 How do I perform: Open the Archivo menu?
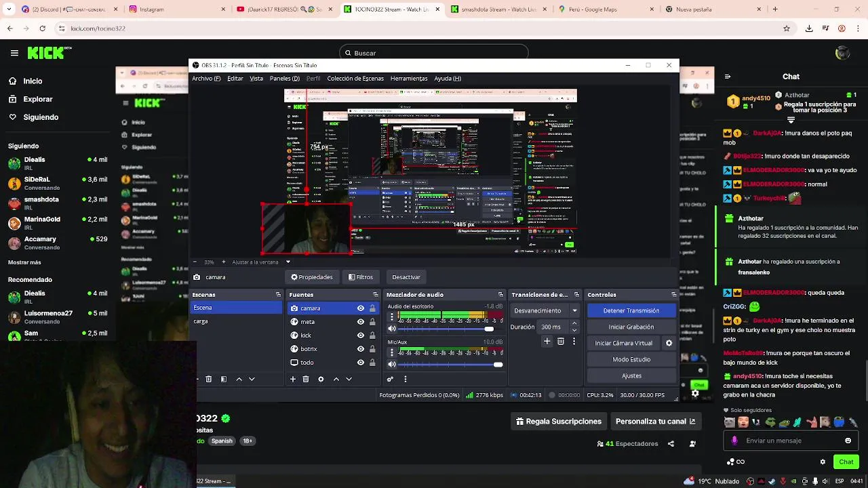206,79
